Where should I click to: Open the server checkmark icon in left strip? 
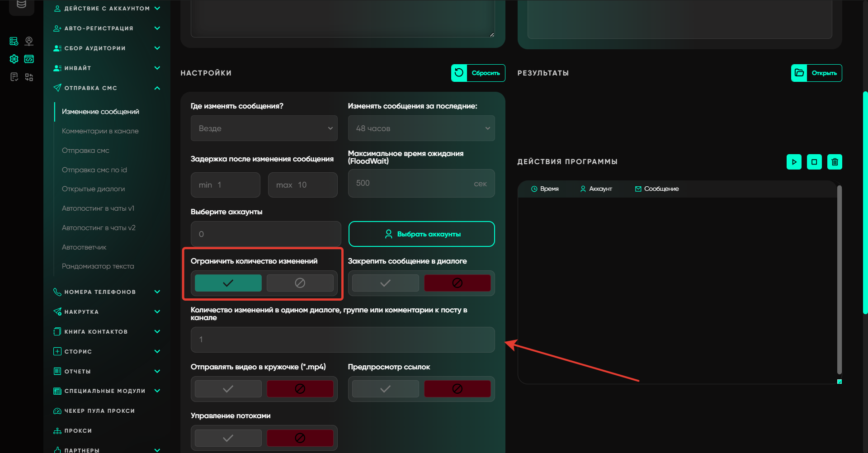pos(14,41)
